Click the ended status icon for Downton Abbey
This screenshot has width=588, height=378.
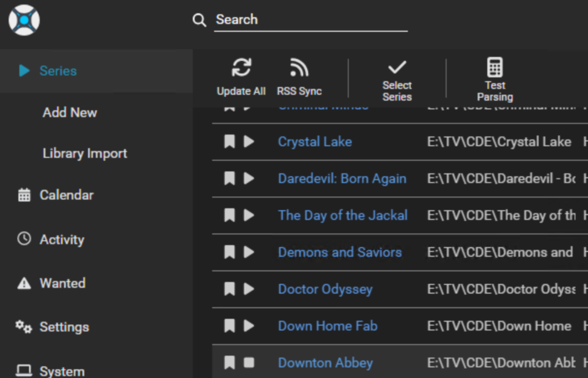249,362
